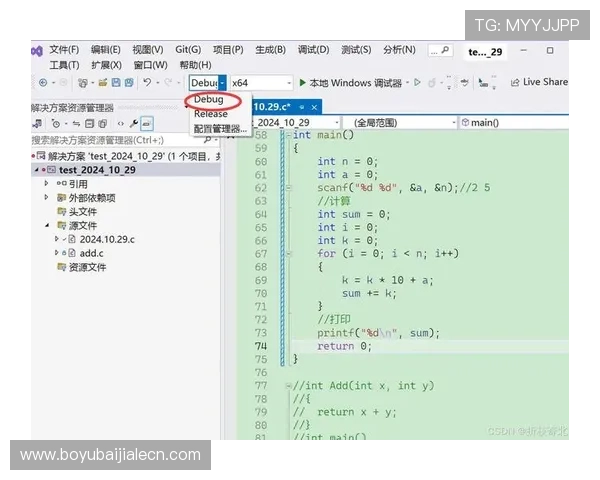This screenshot has width=600, height=480.
Task: Select Release from configuration list
Action: (x=211, y=114)
